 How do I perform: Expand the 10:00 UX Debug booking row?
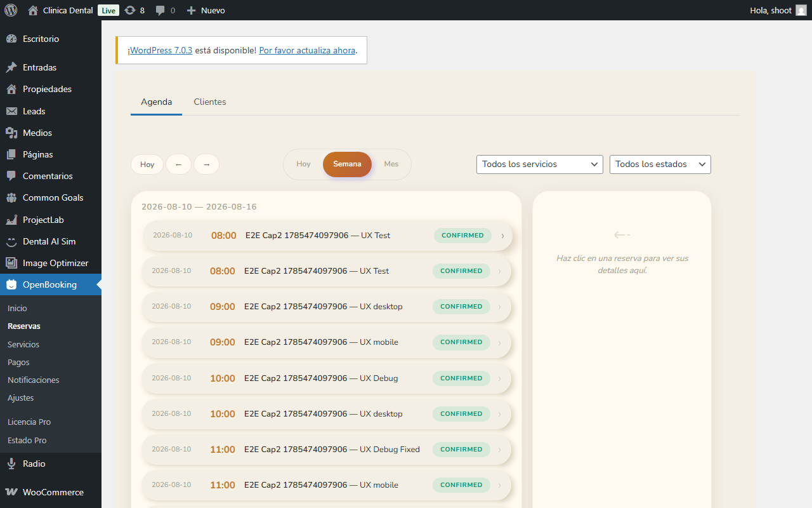326,378
